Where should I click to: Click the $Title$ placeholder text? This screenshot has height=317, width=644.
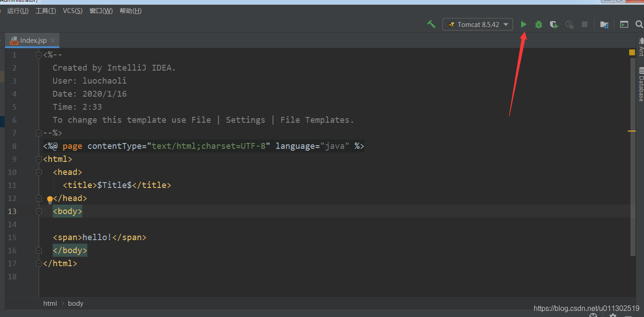[114, 185]
